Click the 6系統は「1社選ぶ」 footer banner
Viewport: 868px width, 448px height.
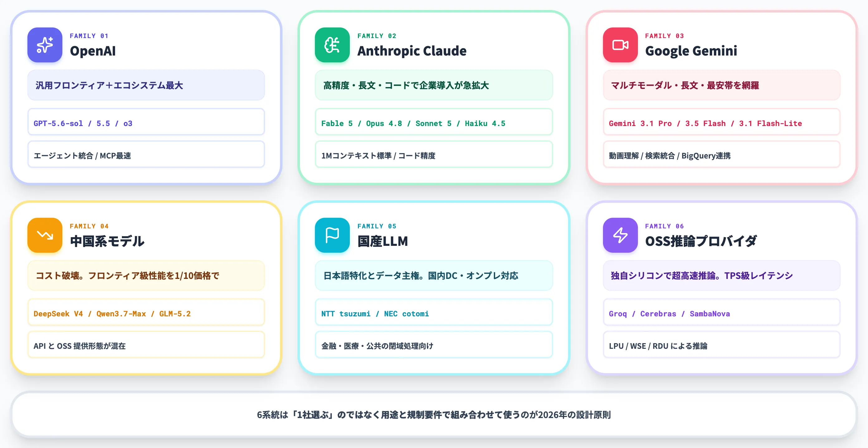click(434, 415)
